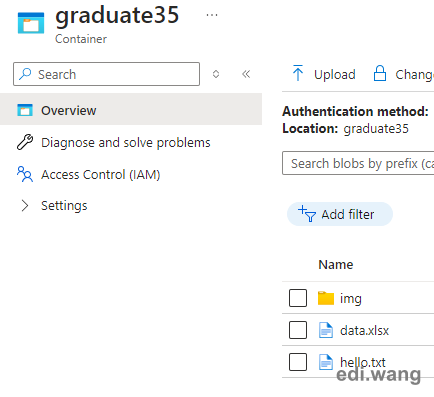Open the data.xlsx blob
This screenshot has width=434, height=397.
point(364,330)
